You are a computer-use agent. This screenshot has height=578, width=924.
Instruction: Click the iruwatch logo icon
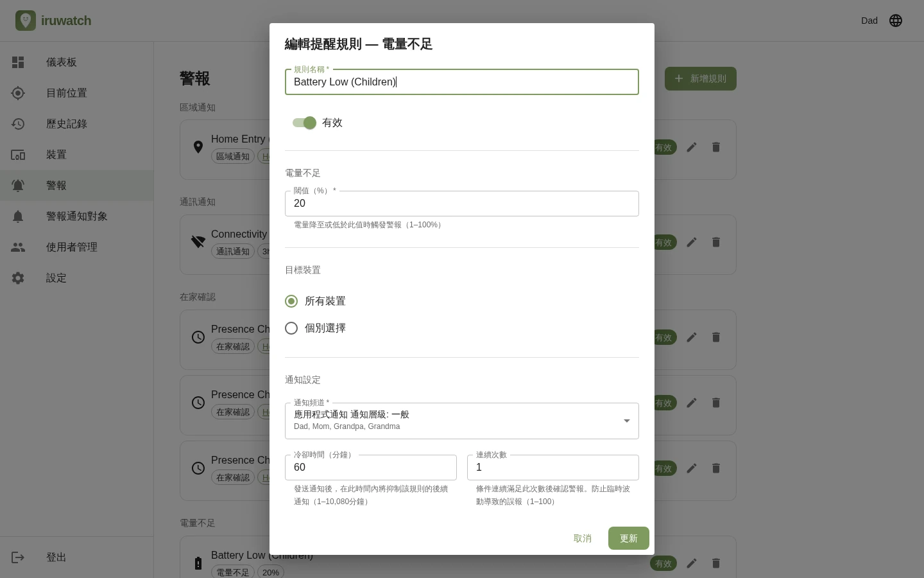(26, 21)
